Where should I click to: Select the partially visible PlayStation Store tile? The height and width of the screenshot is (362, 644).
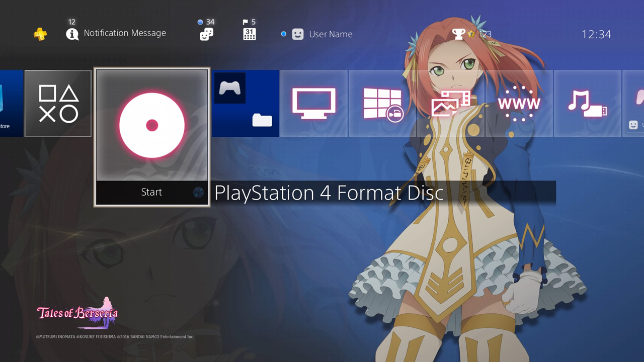point(11,104)
